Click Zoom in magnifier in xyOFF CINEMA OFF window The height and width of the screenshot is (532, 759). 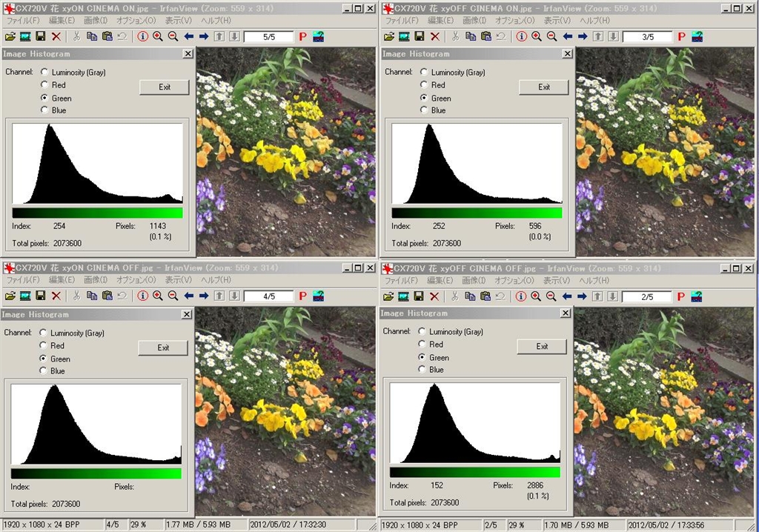click(x=536, y=296)
